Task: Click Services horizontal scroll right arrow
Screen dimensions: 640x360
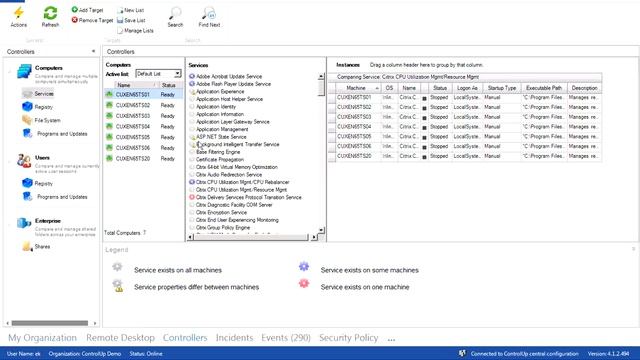Action: pos(314,237)
